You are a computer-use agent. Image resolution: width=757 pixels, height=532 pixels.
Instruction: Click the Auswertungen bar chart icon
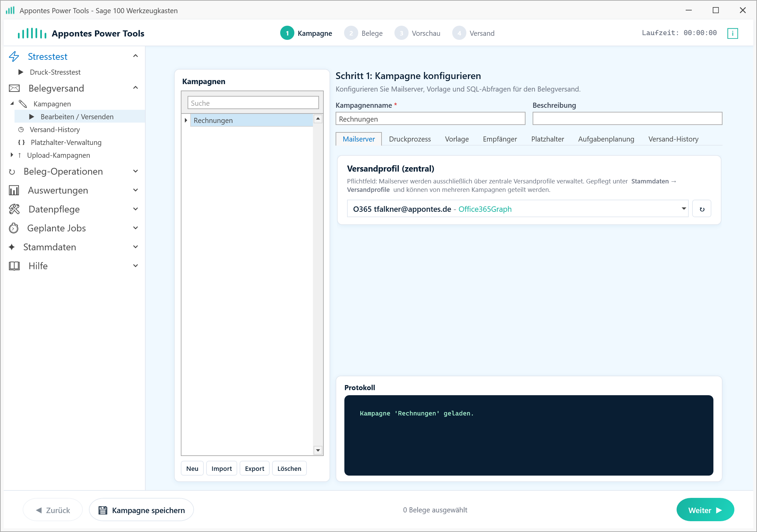[x=14, y=191]
